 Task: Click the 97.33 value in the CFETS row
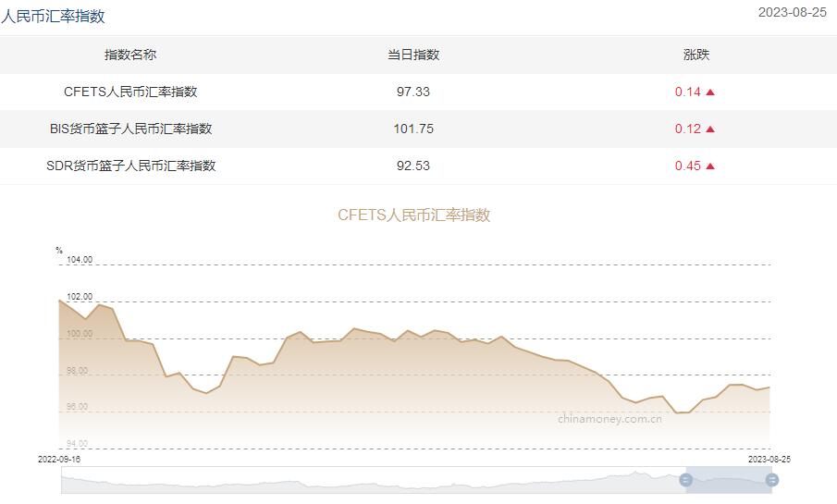(412, 92)
